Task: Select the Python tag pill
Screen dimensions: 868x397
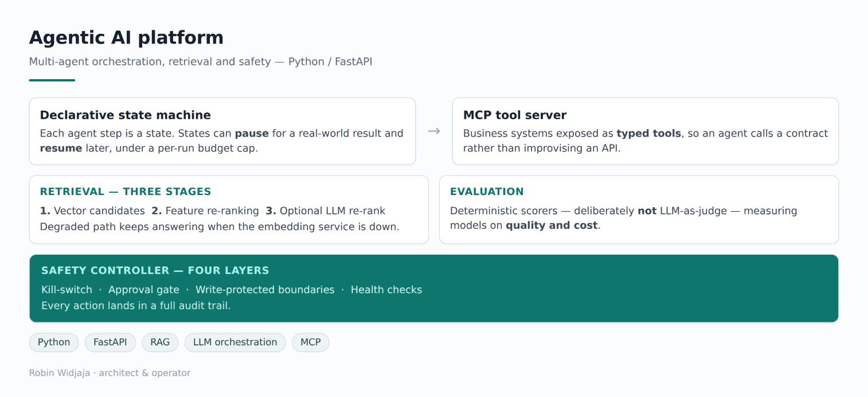Action: pyautogui.click(x=54, y=342)
